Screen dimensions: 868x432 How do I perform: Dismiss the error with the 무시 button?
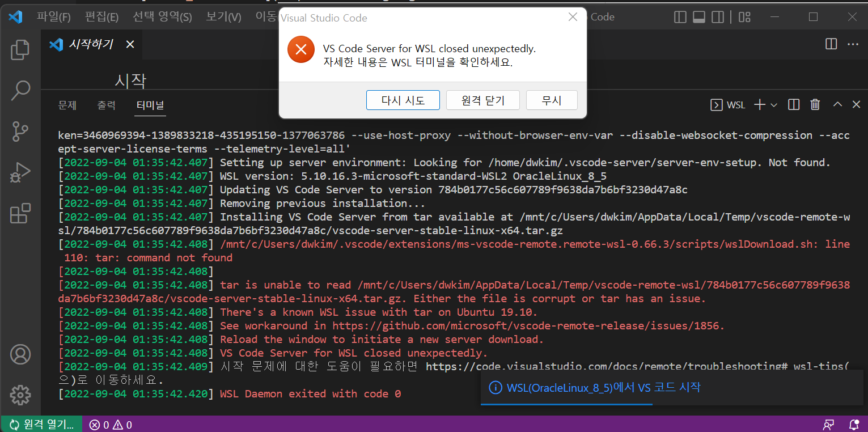[551, 100]
